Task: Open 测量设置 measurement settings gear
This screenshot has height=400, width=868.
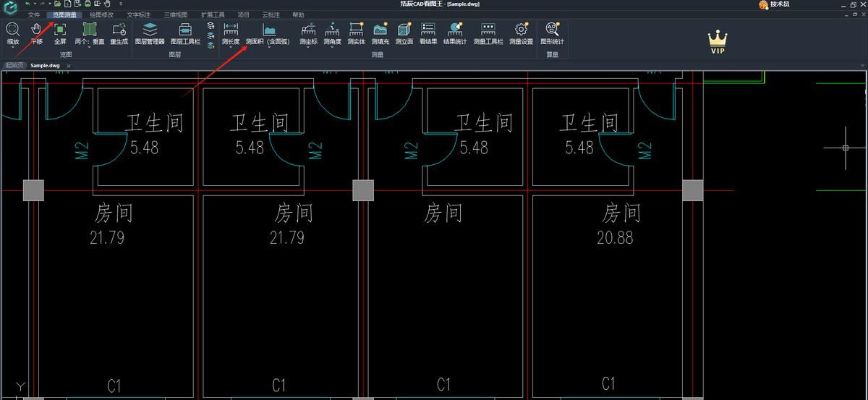Action: tap(521, 33)
